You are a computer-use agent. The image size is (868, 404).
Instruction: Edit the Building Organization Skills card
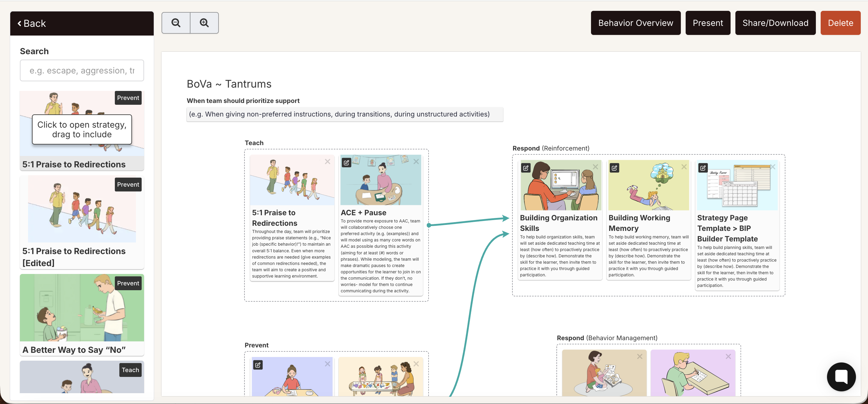[x=526, y=168]
